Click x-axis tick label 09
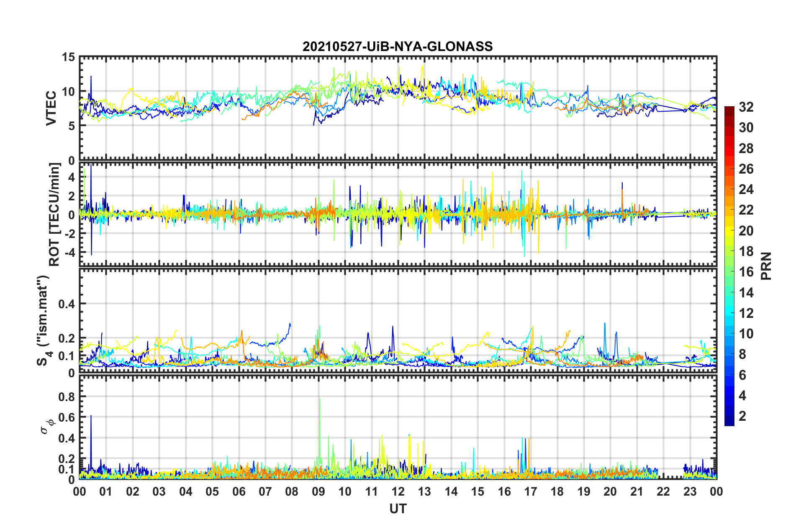Image resolution: width=796 pixels, height=532 pixels. pos(318,491)
